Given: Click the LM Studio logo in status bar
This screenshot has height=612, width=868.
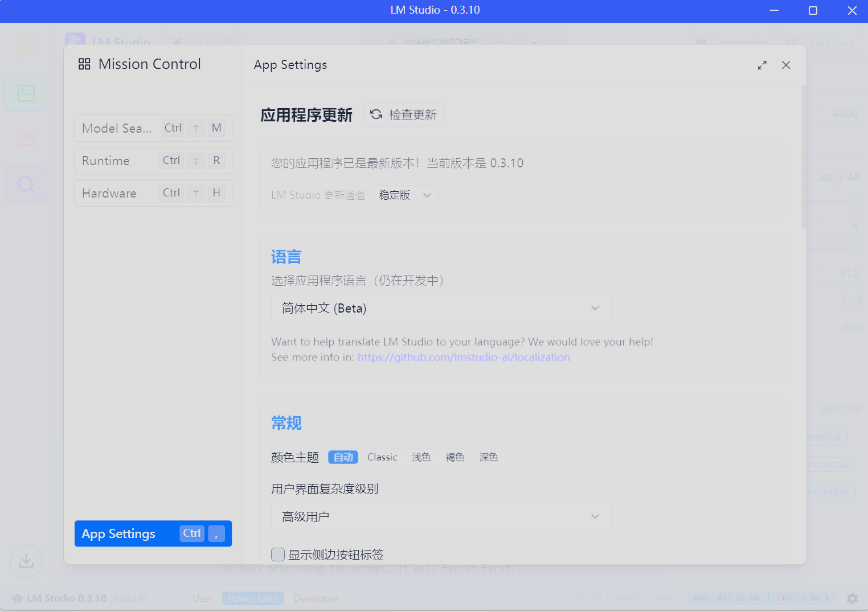Looking at the screenshot, I should click(17, 598).
